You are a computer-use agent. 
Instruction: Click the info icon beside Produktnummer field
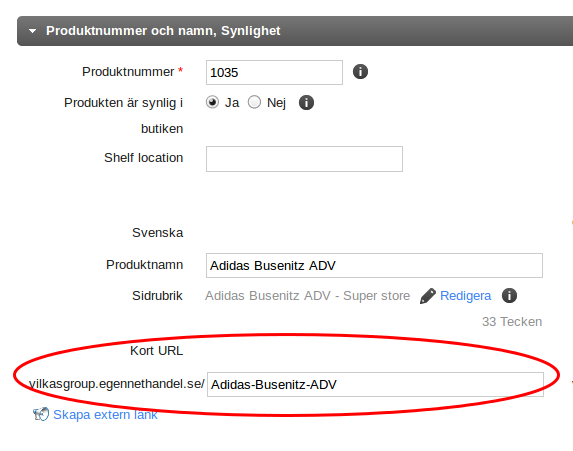(x=360, y=72)
